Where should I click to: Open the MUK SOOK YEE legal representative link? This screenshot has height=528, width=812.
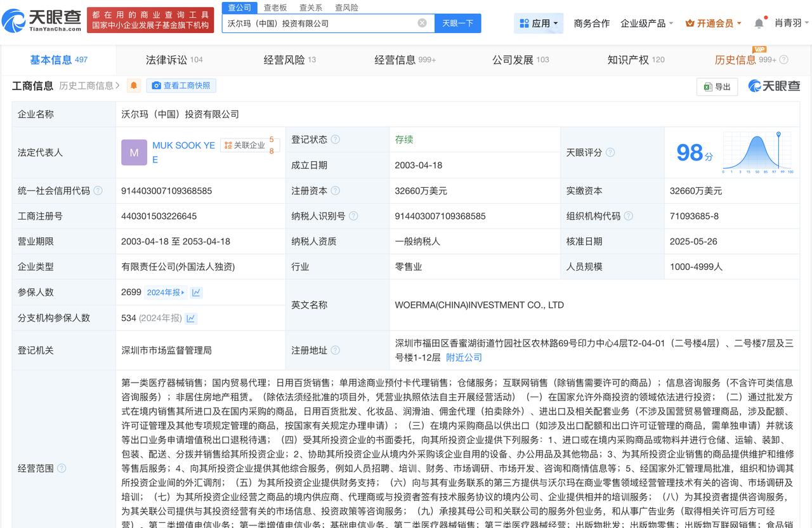[x=183, y=152]
